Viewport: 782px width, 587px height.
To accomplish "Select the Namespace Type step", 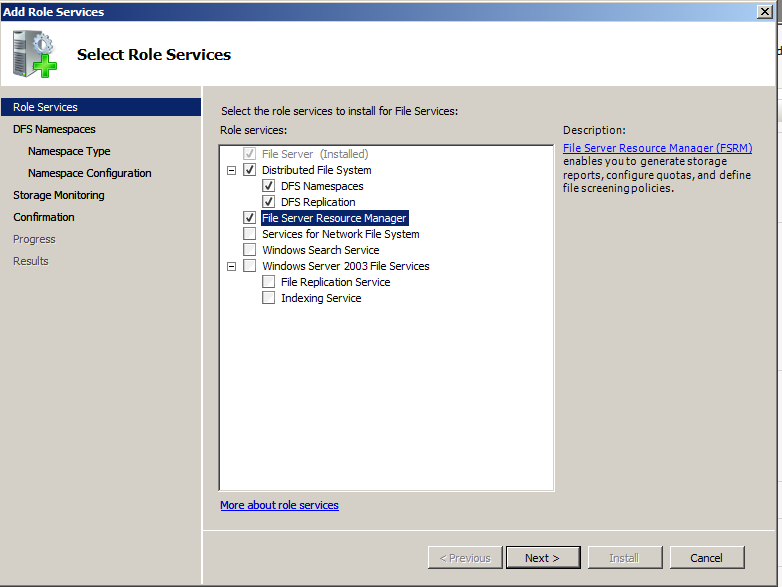I will point(69,151).
